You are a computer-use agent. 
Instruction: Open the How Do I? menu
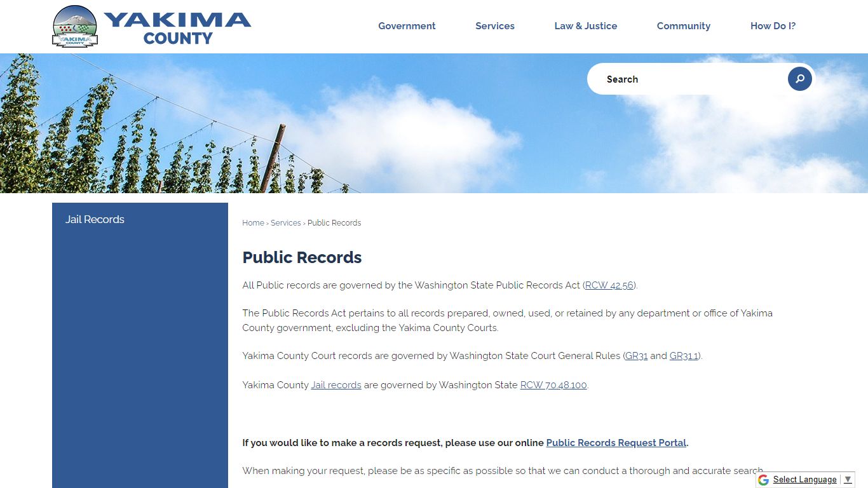pyautogui.click(x=773, y=26)
